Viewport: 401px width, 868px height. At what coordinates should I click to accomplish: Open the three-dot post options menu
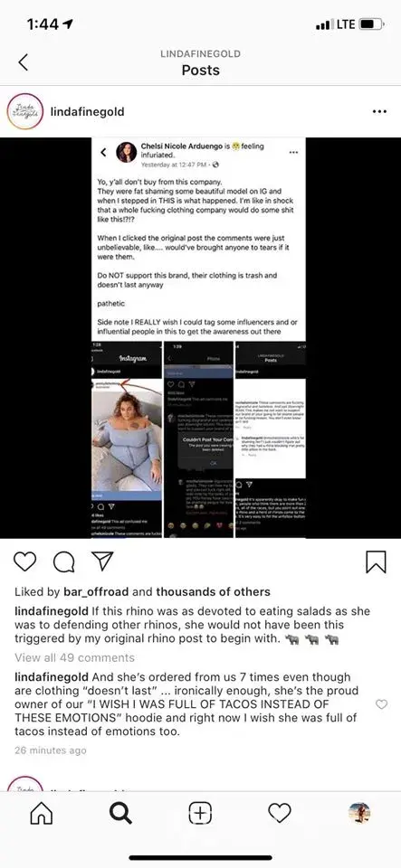pyautogui.click(x=379, y=111)
